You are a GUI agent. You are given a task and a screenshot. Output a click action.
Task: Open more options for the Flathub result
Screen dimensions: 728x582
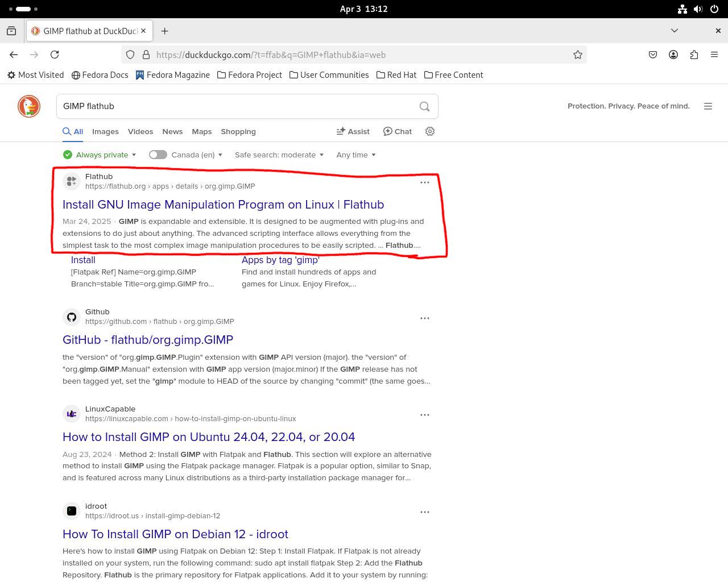pos(424,182)
